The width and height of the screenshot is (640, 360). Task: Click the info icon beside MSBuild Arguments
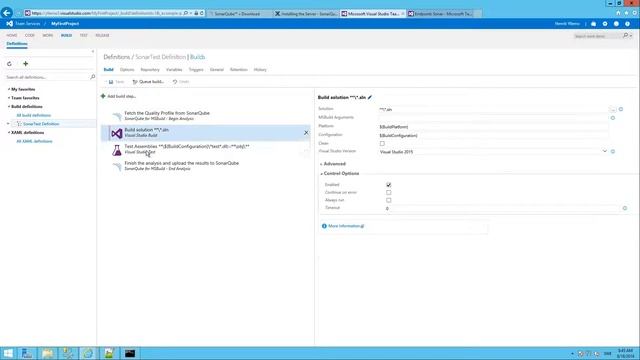[613, 118]
